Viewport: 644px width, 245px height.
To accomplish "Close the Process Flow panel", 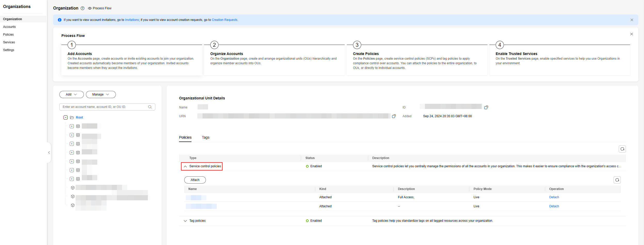I will 631,34.
